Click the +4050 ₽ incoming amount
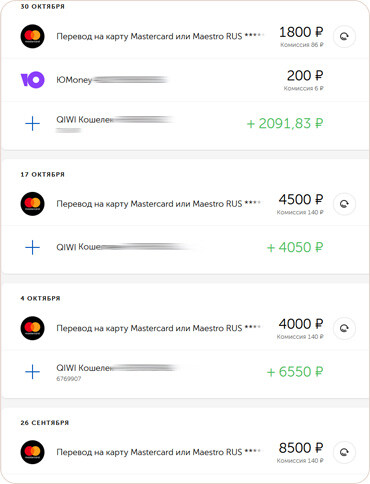 [x=295, y=247]
